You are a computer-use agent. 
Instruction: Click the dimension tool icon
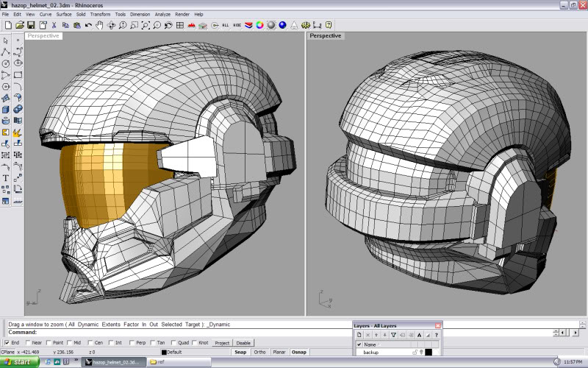click(318, 25)
